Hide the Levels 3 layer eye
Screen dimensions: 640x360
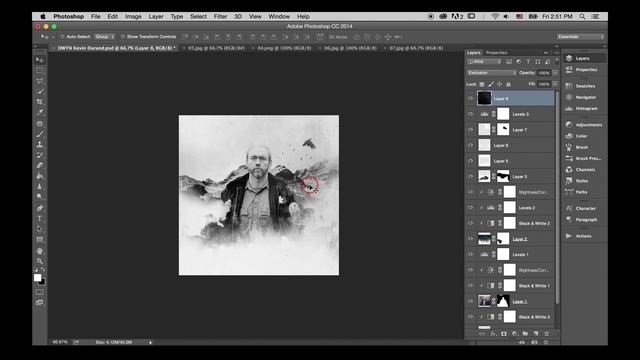tap(470, 114)
